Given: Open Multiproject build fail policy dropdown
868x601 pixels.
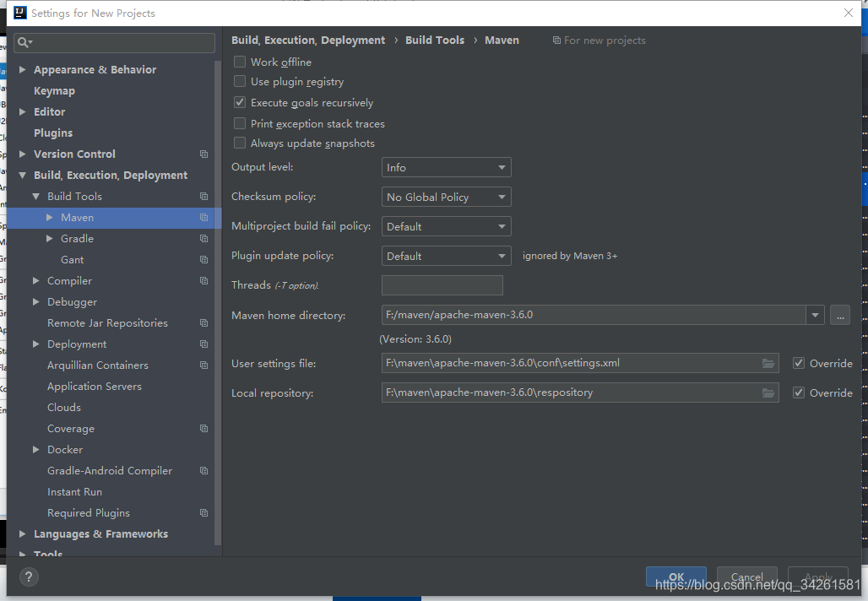Looking at the screenshot, I should 446,226.
